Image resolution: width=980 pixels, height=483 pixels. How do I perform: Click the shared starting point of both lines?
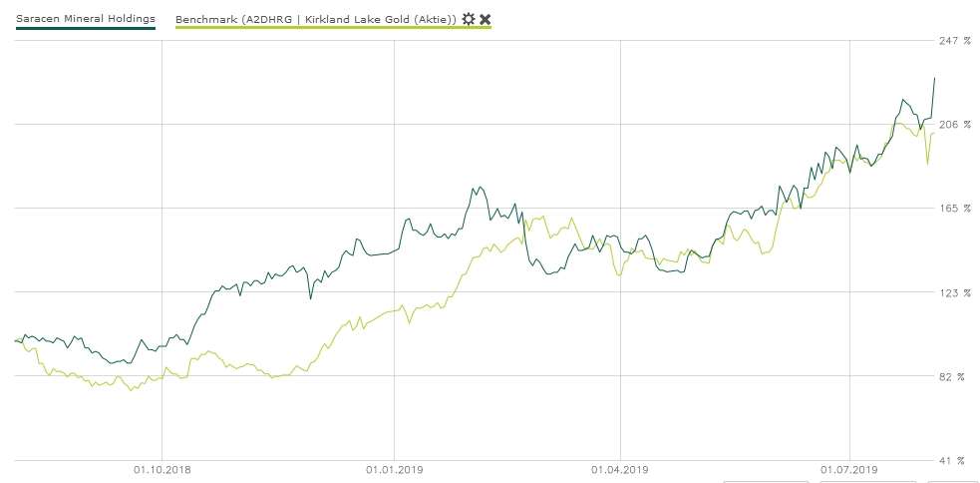[16, 340]
